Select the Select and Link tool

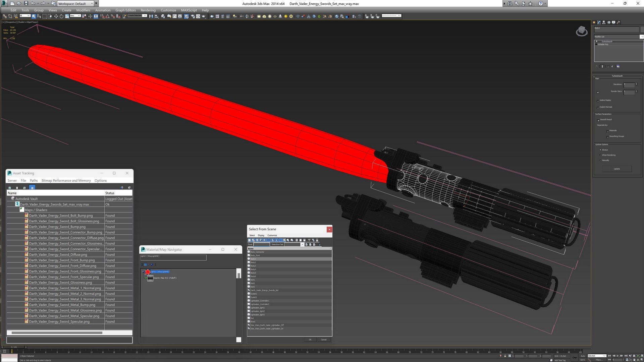tap(5, 16)
